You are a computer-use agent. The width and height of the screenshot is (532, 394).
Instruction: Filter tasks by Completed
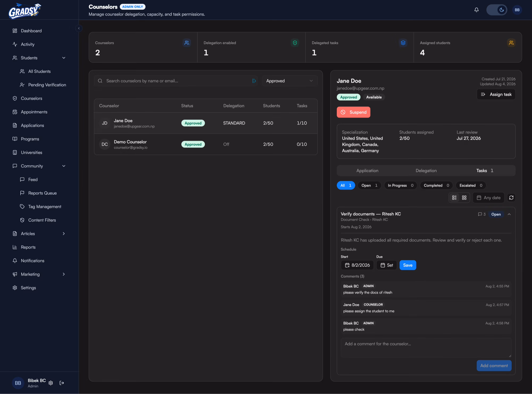pos(436,185)
